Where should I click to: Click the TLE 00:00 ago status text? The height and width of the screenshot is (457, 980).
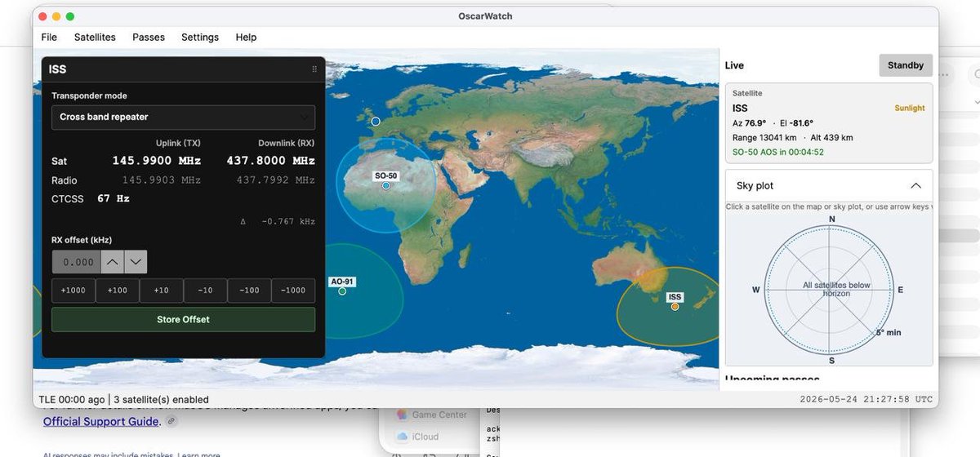point(72,400)
